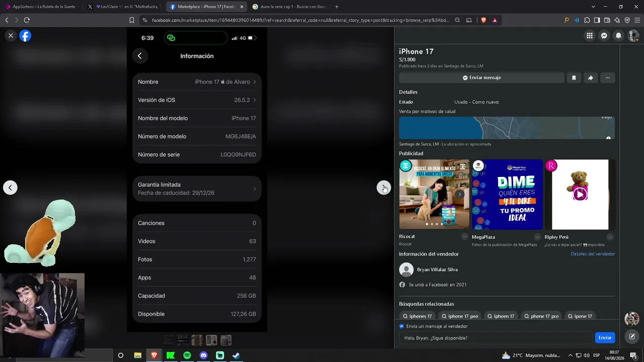Search related term 'iphone 17 peo'
This screenshot has height=362, width=644.
point(460,316)
